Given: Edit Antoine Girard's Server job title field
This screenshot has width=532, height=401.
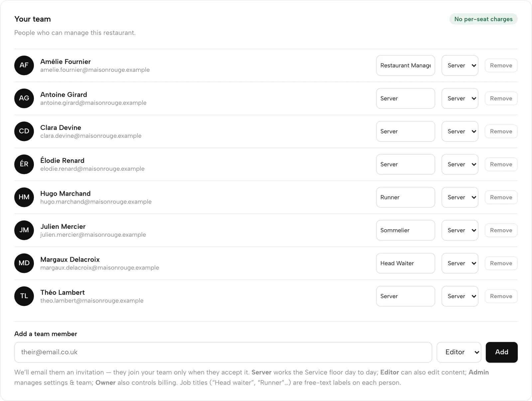Looking at the screenshot, I should pyautogui.click(x=405, y=98).
